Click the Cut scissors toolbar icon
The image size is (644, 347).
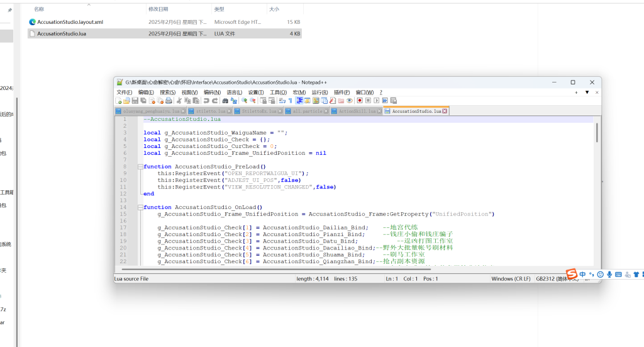pyautogui.click(x=179, y=100)
